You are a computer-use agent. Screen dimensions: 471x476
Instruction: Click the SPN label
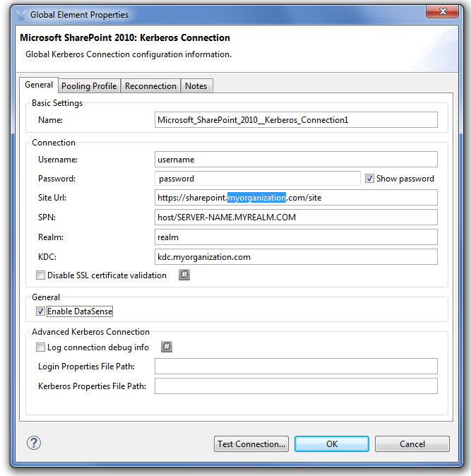(x=47, y=218)
